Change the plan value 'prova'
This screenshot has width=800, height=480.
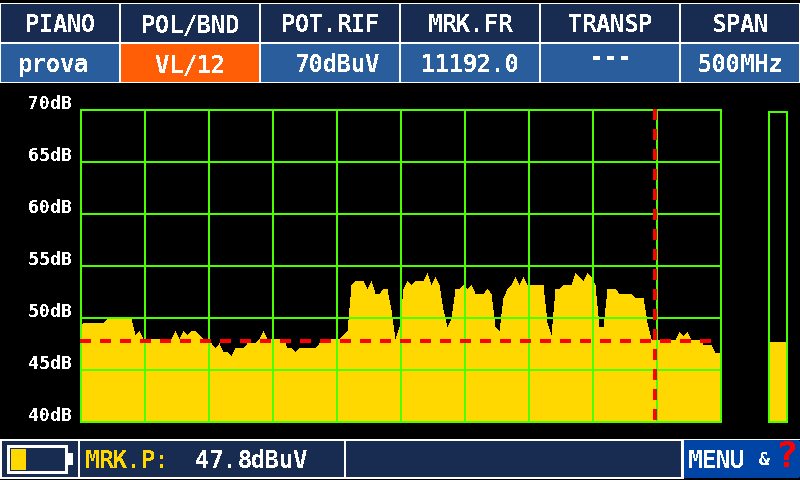[60, 63]
